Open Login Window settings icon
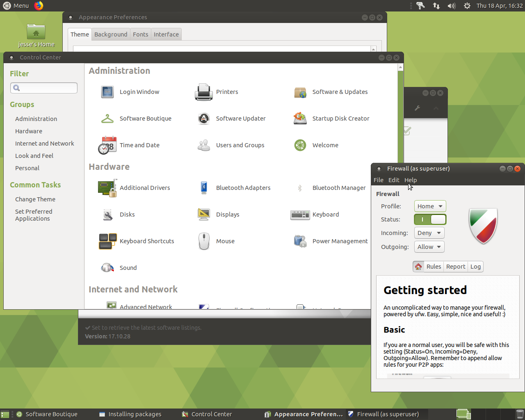 107,92
